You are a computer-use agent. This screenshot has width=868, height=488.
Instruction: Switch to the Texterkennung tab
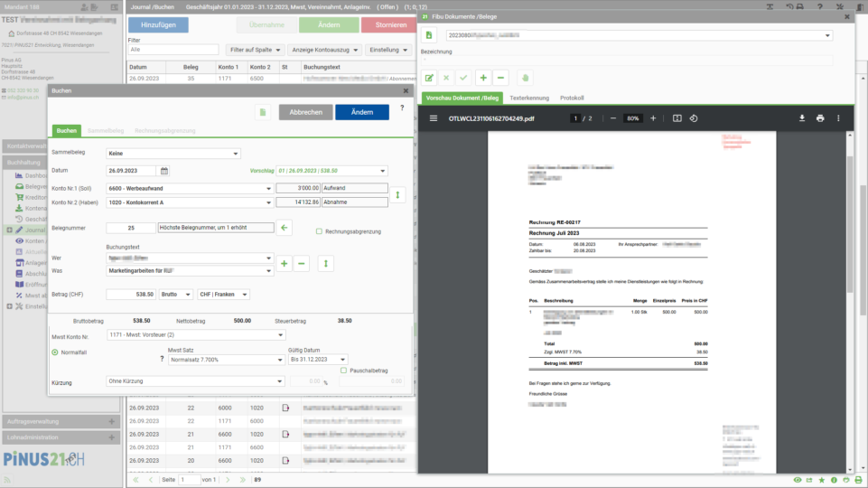click(x=529, y=98)
